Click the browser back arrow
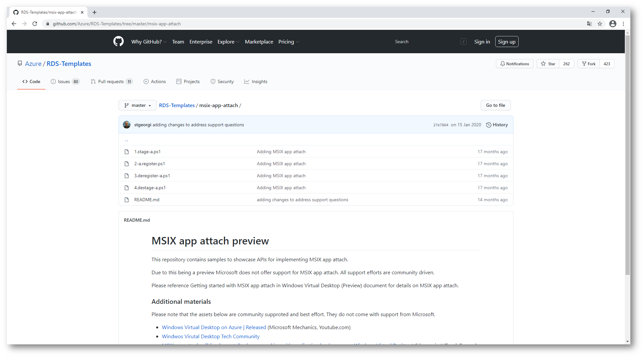The height and width of the screenshot is (358, 644). [14, 24]
